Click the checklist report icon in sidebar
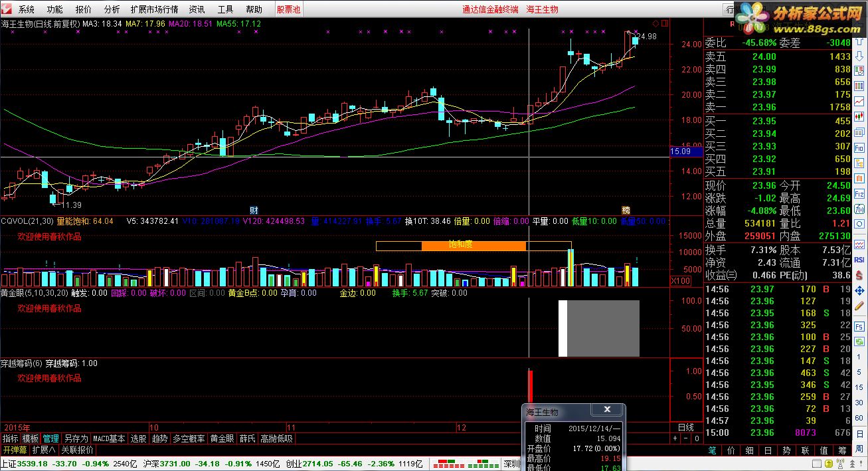The width and height of the screenshot is (868, 471). 859,70
